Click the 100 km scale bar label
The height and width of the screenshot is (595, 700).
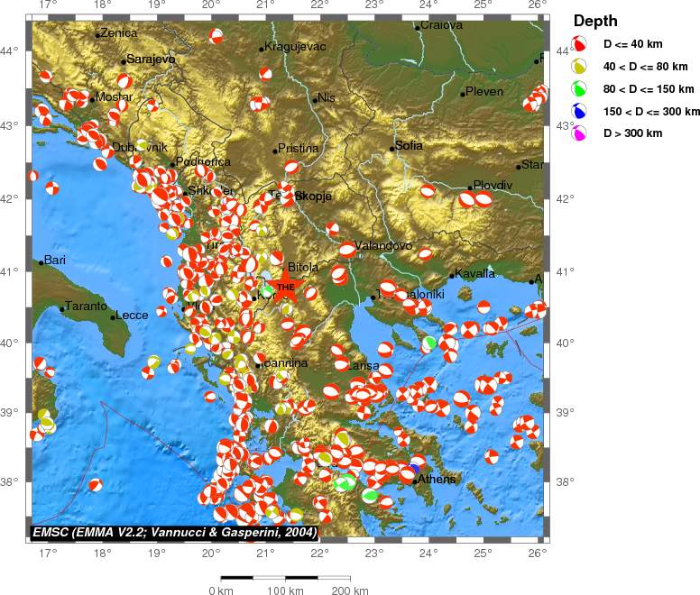pos(287,590)
